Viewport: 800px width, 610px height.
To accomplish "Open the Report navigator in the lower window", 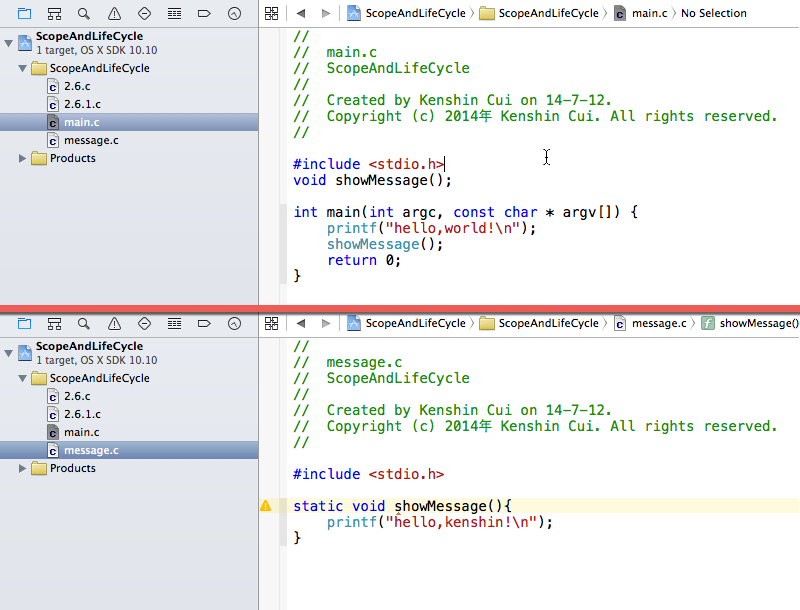I will tap(234, 323).
